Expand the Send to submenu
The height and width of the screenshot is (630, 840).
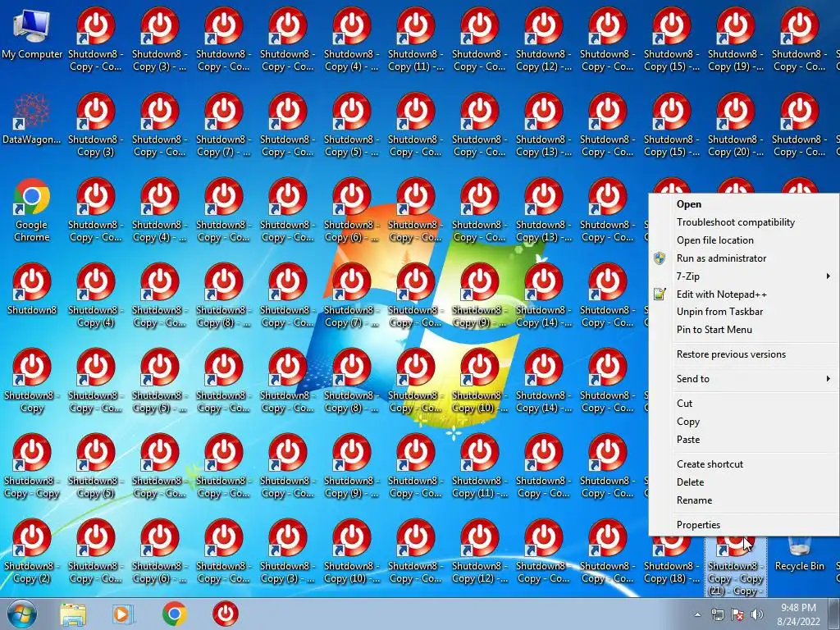(x=743, y=379)
